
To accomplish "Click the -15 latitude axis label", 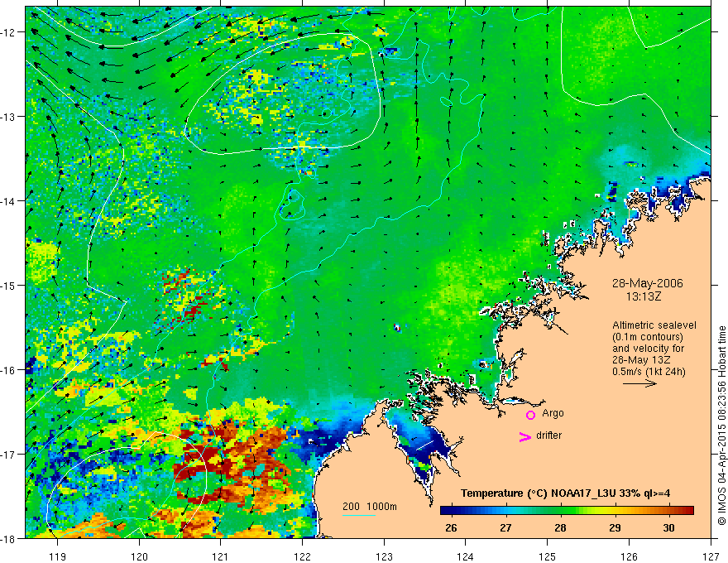I will 8,285.
